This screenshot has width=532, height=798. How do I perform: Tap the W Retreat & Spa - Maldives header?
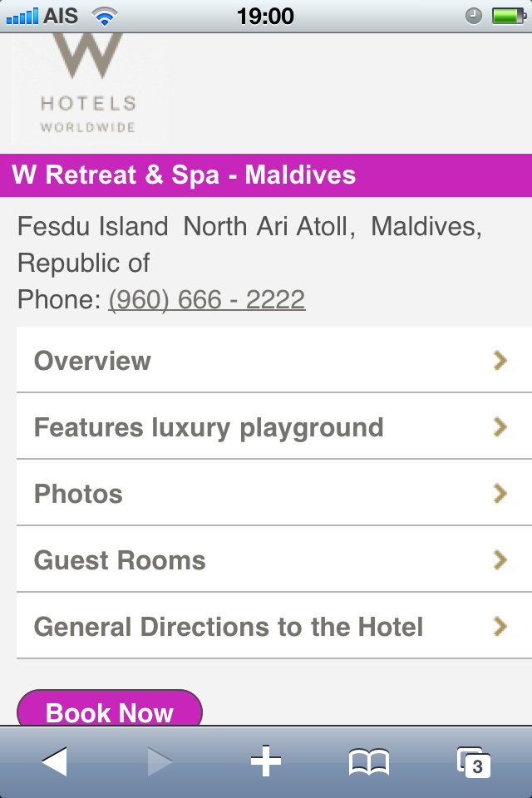tap(184, 175)
